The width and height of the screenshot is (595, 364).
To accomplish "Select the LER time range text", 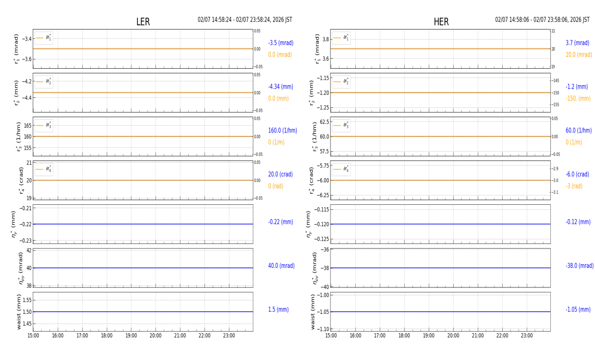I will tap(245, 20).
